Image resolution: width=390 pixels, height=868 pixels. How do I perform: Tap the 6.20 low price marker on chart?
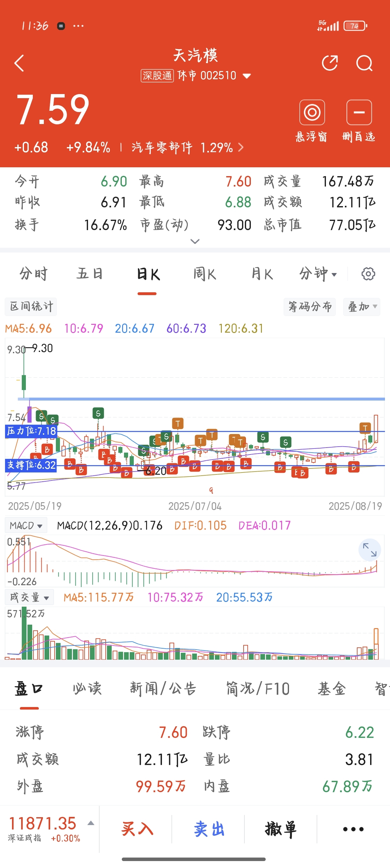point(156,471)
